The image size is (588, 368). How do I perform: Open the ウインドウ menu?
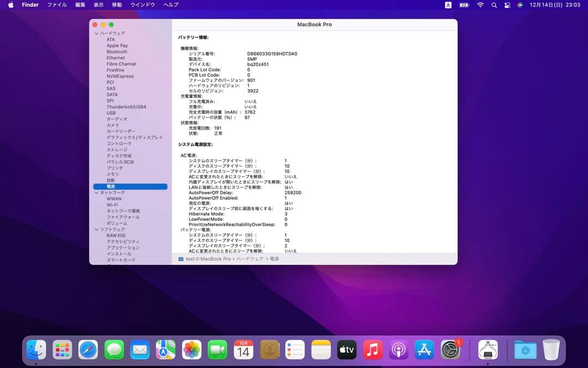142,5
